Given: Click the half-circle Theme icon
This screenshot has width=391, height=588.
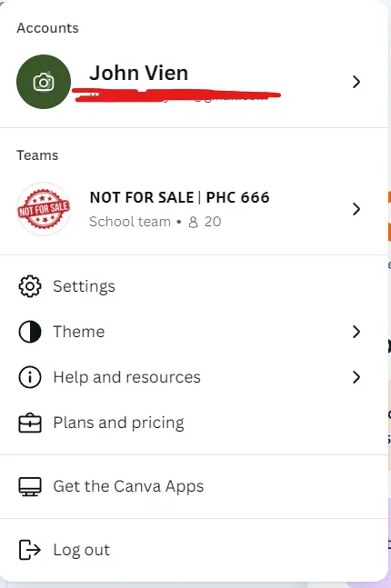Looking at the screenshot, I should coord(30,332).
